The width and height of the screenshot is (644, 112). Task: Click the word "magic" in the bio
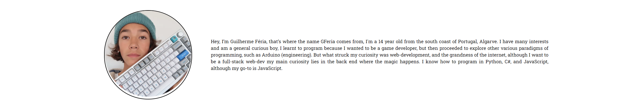click(x=391, y=62)
